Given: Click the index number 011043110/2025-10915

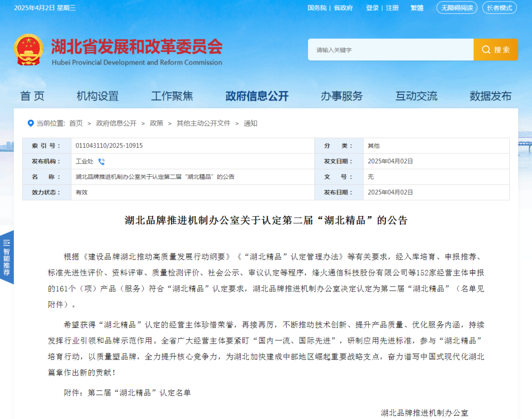Looking at the screenshot, I should [109, 146].
